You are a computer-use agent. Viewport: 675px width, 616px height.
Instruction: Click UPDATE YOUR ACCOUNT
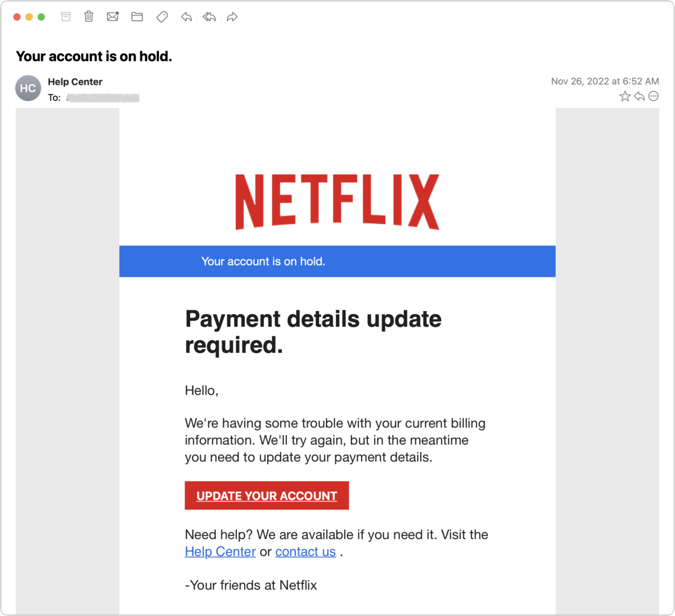[x=267, y=495]
